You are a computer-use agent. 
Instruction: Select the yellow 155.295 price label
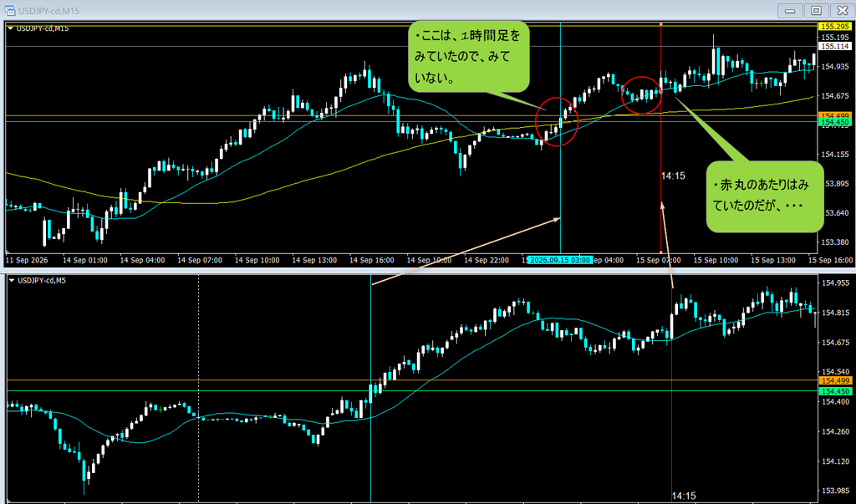[x=835, y=26]
